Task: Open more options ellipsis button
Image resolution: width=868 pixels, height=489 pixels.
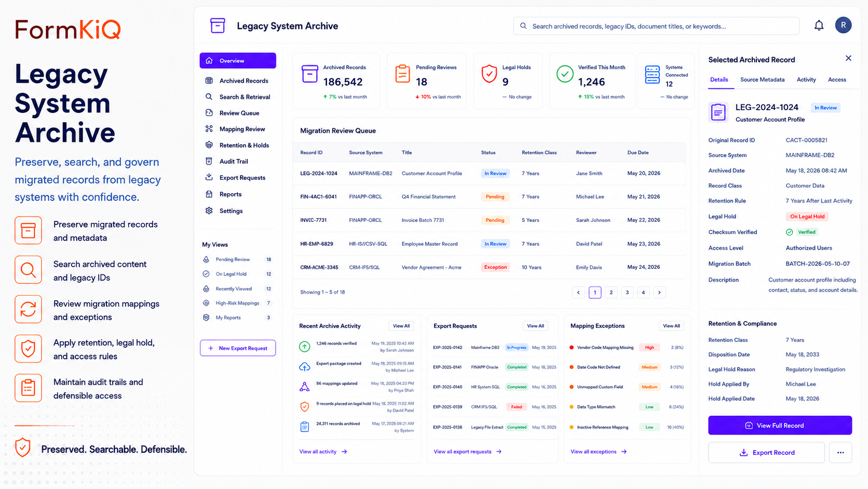Action: [840, 453]
